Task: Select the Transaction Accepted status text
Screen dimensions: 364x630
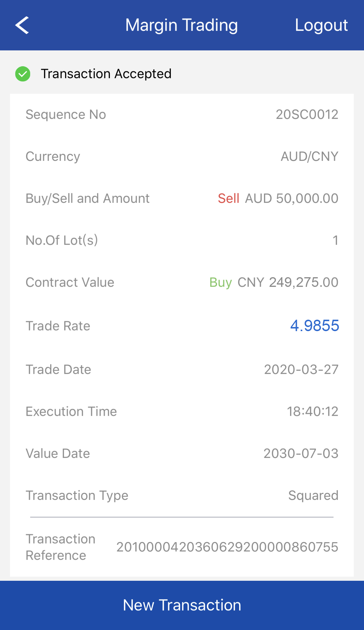Action: pos(106,74)
